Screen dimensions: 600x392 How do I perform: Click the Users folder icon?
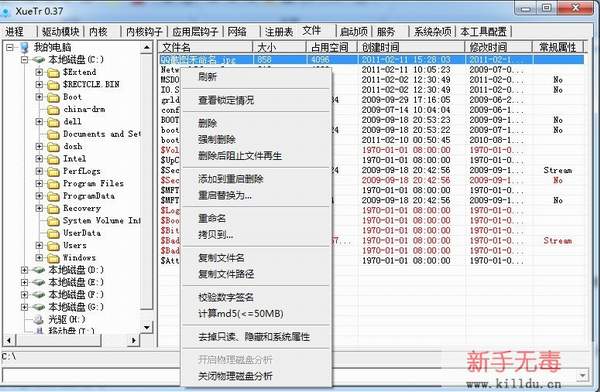tap(53, 246)
